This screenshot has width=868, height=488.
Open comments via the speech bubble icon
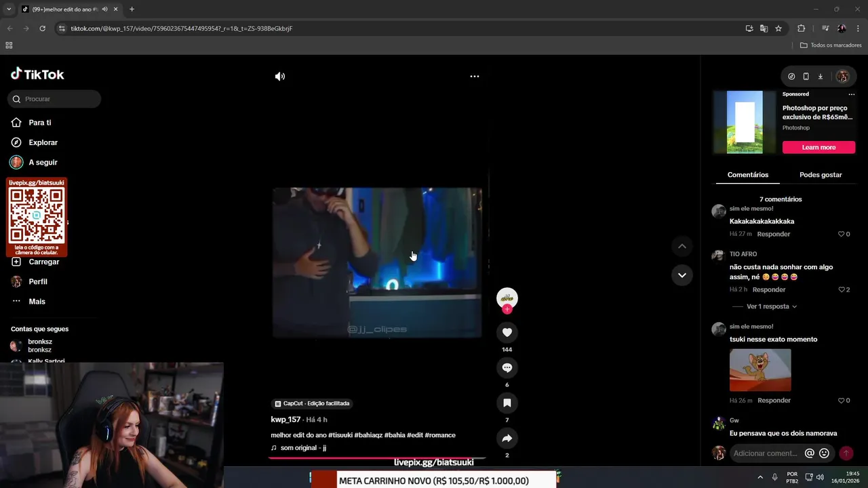[x=507, y=367]
